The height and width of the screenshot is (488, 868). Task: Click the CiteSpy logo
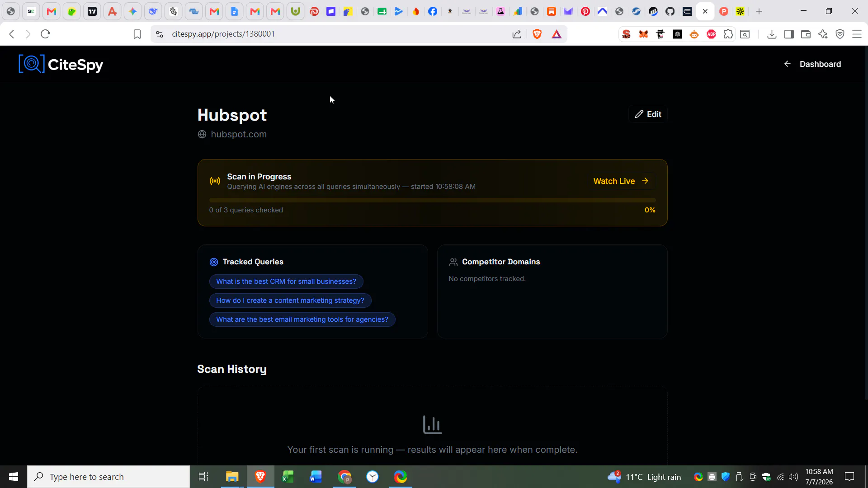pyautogui.click(x=61, y=64)
